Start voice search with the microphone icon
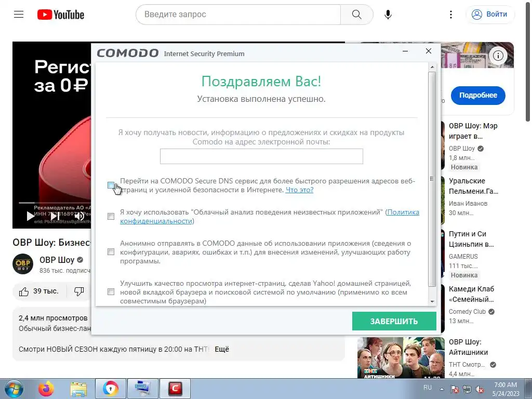The image size is (532, 399). 388,14
